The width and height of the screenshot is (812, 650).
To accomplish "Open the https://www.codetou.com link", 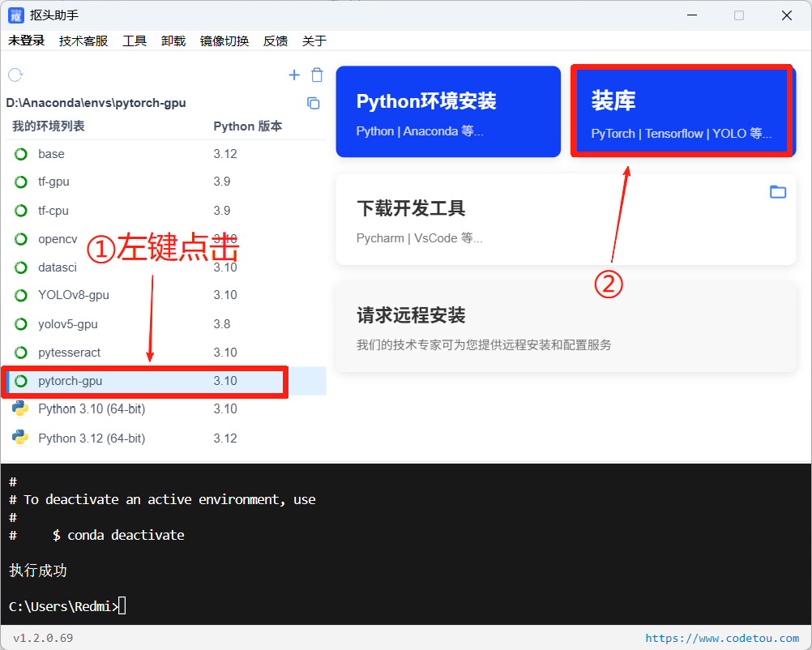I will click(x=722, y=638).
